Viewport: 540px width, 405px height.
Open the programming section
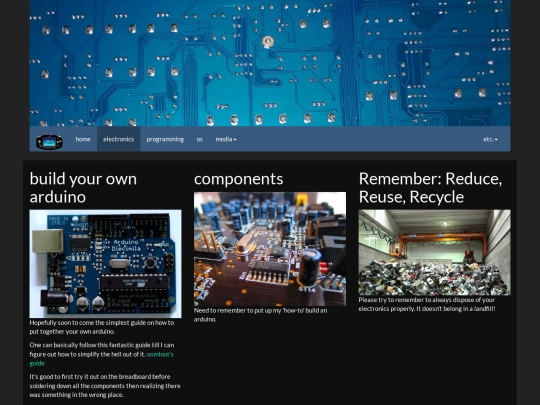pos(165,139)
